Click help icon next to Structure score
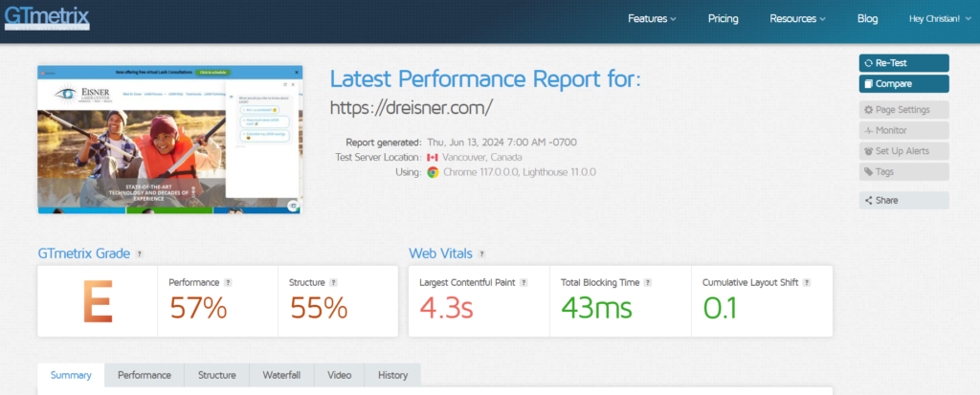The width and height of the screenshot is (980, 395). pos(333,282)
